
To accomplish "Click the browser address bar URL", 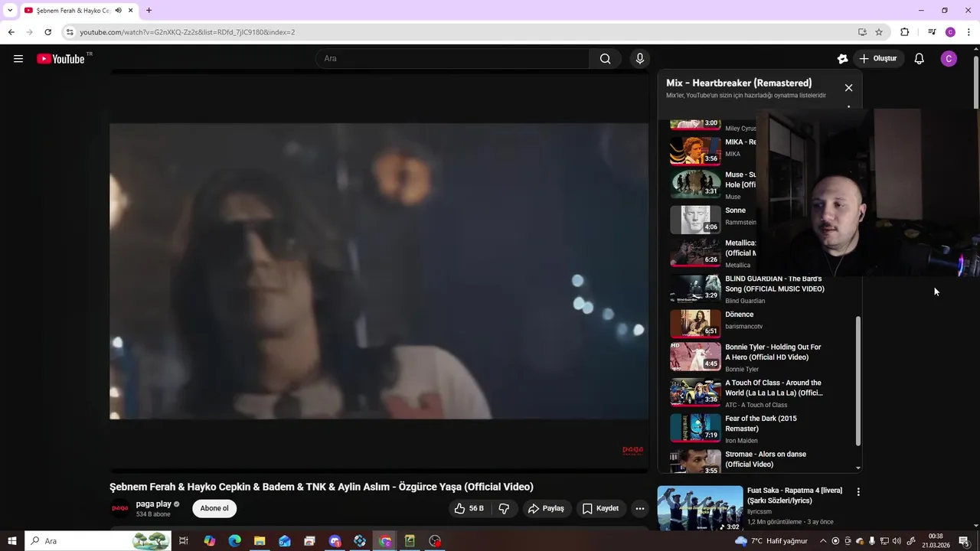I will (187, 32).
